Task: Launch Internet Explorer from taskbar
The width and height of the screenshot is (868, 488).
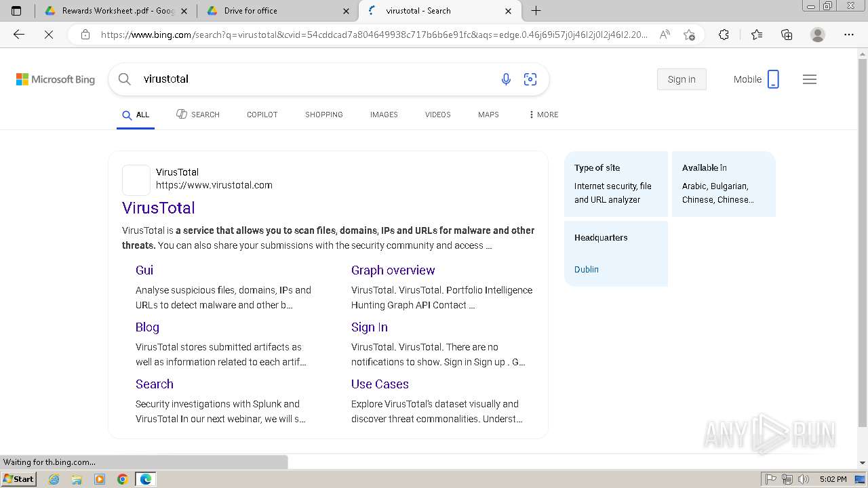Action: tap(54, 479)
